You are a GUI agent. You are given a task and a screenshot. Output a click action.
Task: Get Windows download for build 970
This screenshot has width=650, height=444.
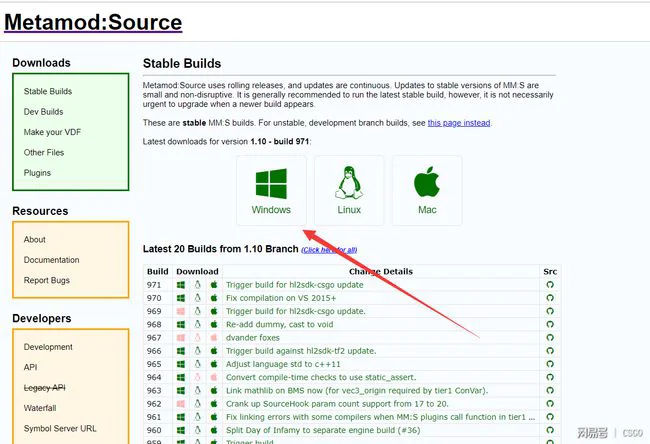coord(181,298)
